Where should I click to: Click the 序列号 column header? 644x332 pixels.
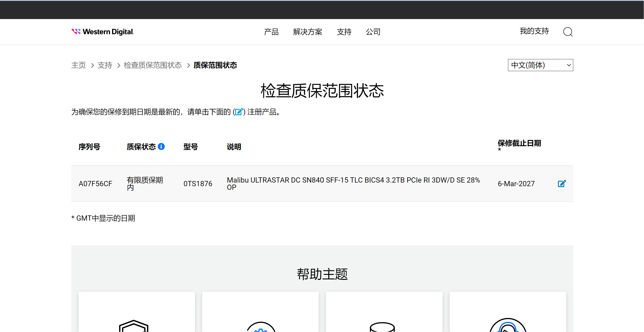(89, 147)
